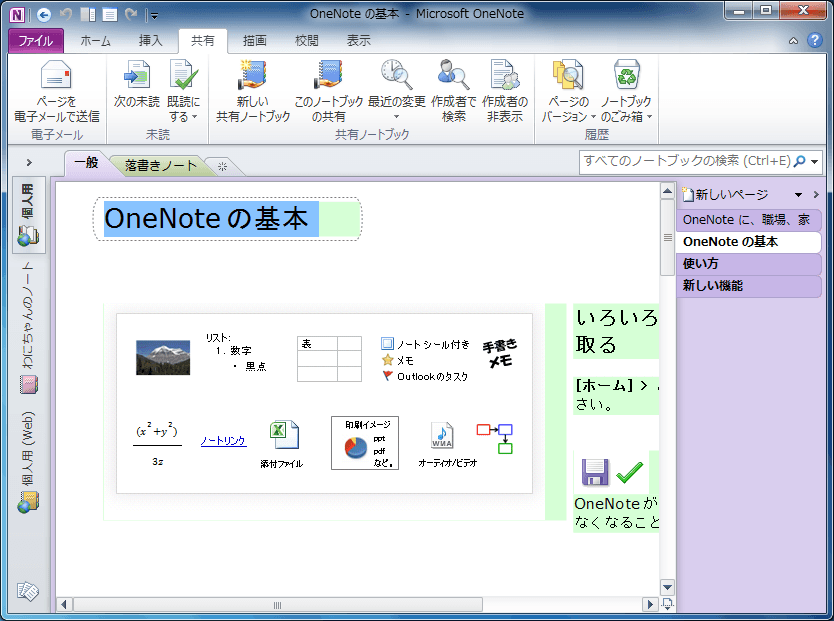Click the 新しいページ button
The height and width of the screenshot is (621, 834).
(x=725, y=195)
